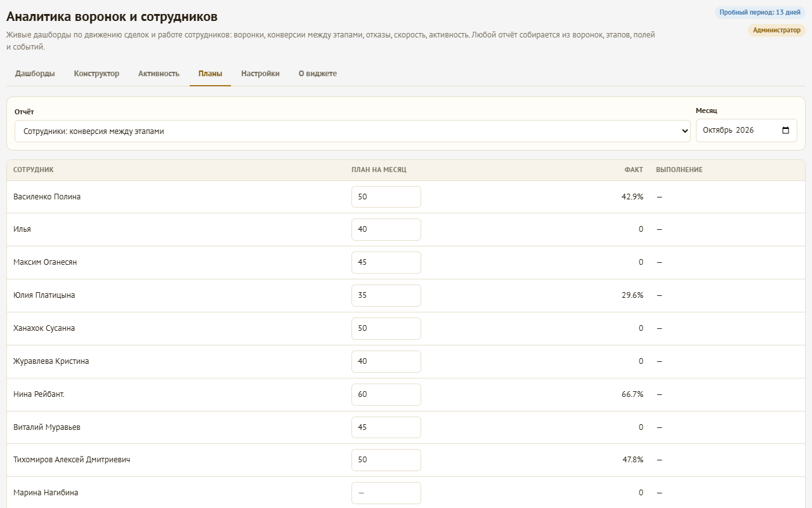The height and width of the screenshot is (508, 812).
Task: Select employee name Марина Нагибина
Action: coord(46,493)
